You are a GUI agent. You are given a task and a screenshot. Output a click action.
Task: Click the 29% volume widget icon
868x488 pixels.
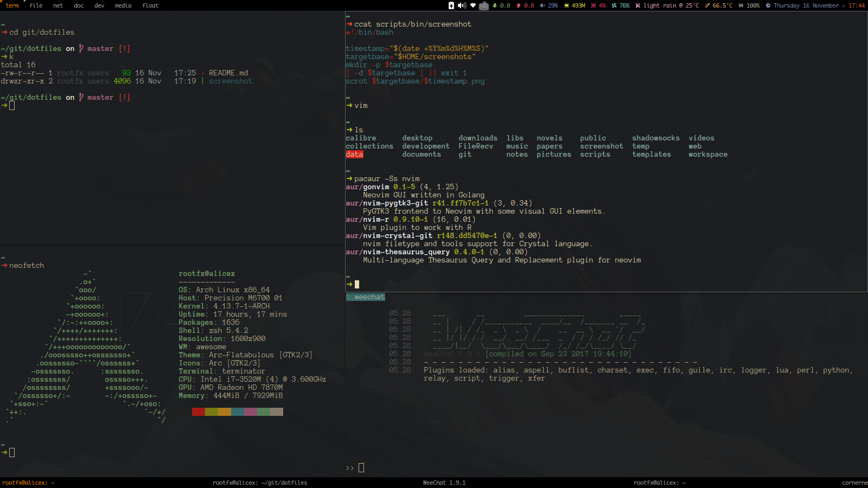pos(542,5)
